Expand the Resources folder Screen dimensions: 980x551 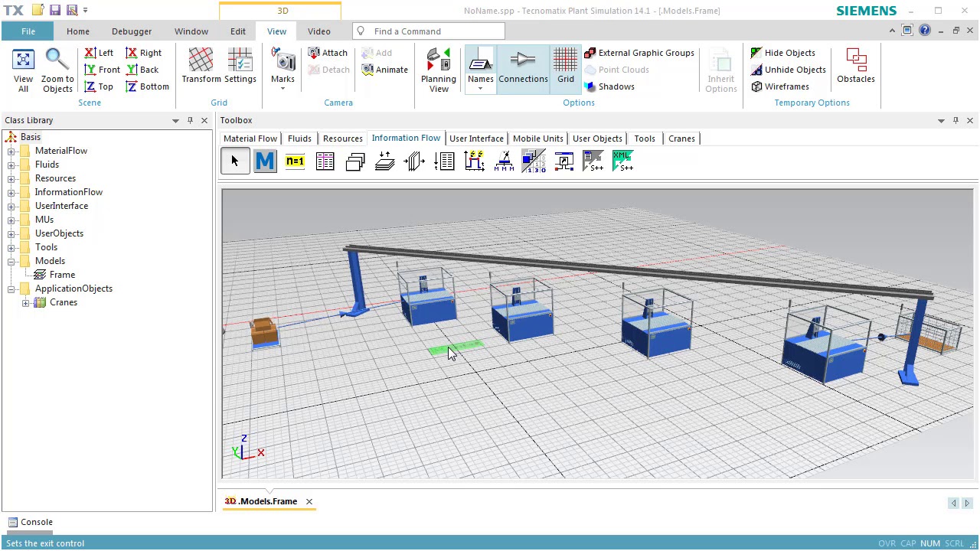(11, 178)
